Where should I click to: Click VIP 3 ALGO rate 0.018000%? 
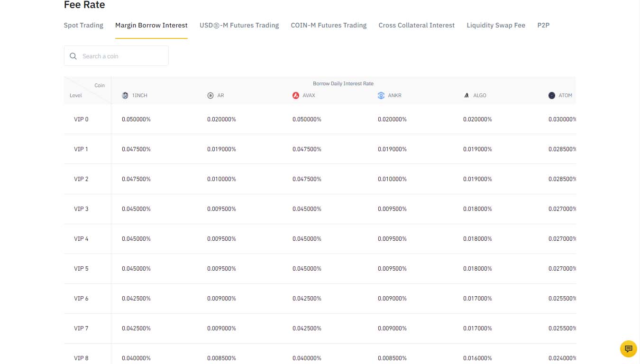477,209
